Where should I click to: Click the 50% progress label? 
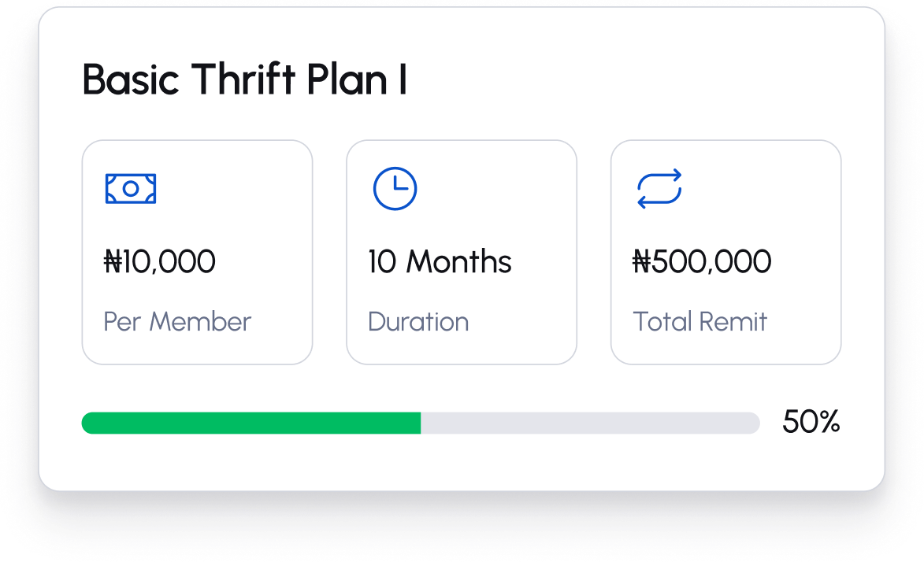point(811,423)
